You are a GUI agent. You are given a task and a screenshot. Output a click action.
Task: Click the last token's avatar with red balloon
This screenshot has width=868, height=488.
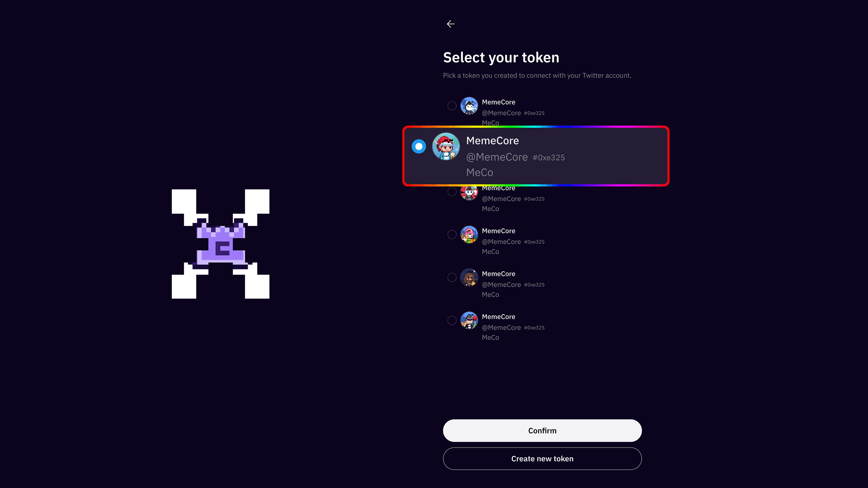(x=469, y=320)
